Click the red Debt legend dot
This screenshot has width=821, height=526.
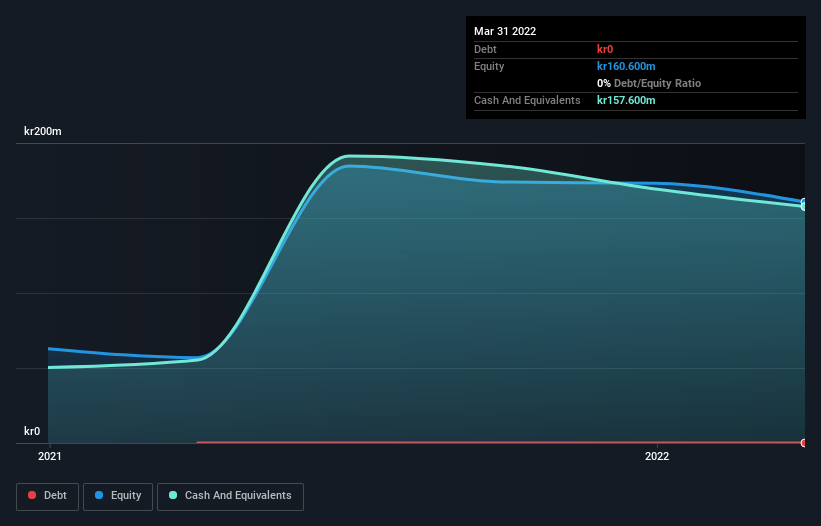tap(32, 495)
